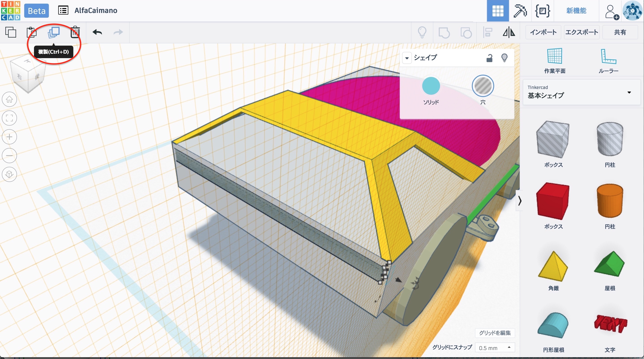The height and width of the screenshot is (359, 644).
Task: Click the Copy icon in toolbar
Action: click(x=11, y=32)
